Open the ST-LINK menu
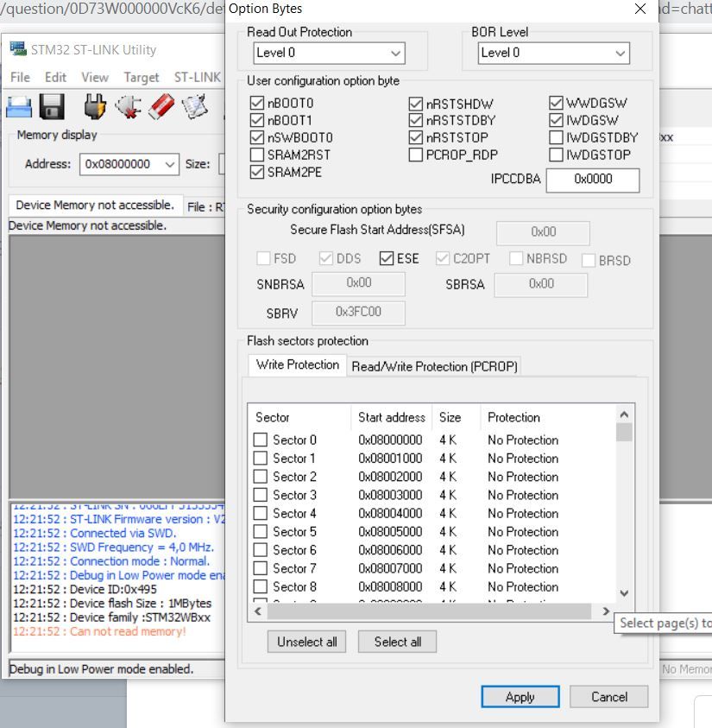Image resolution: width=712 pixels, height=728 pixels. click(197, 77)
